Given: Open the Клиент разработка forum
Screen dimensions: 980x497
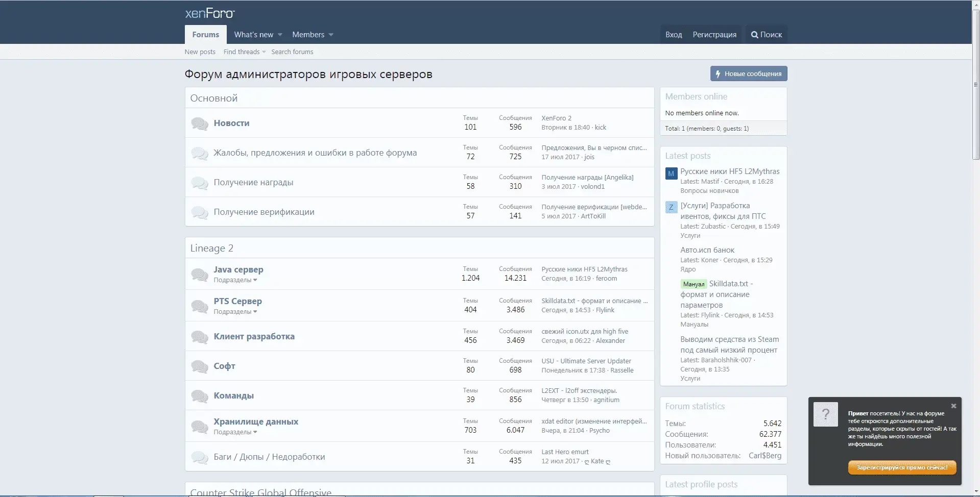Looking at the screenshot, I should [x=254, y=336].
